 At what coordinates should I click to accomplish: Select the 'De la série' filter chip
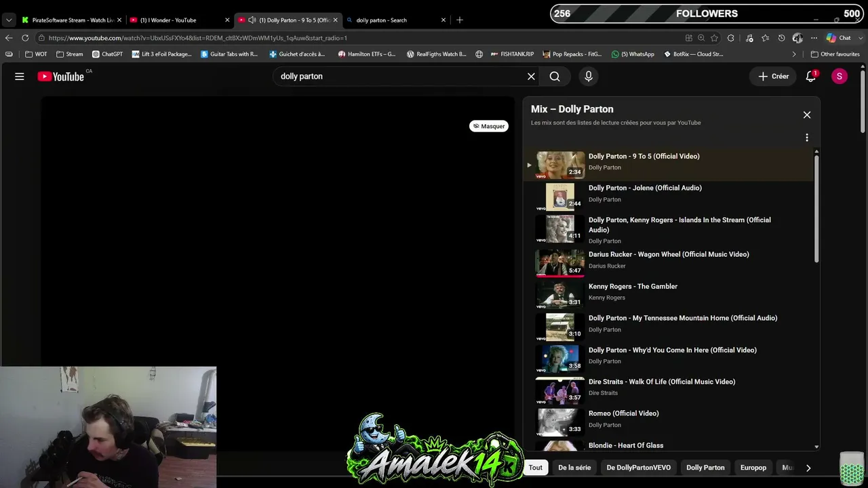point(574,468)
